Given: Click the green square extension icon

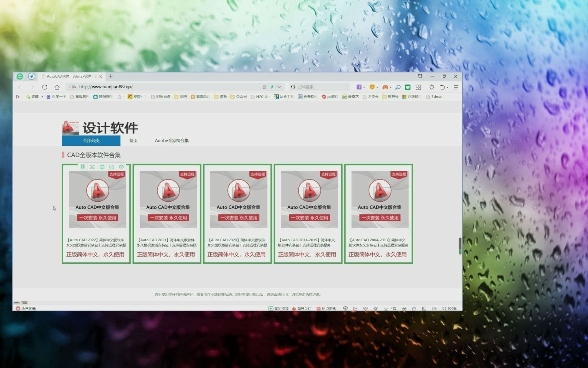Looking at the screenshot, I should point(408,87).
